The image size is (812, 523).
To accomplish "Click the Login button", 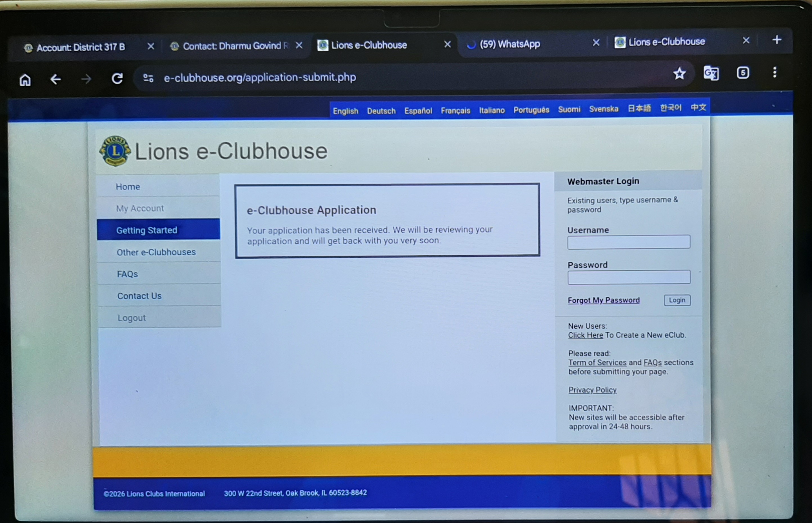I will pos(677,300).
